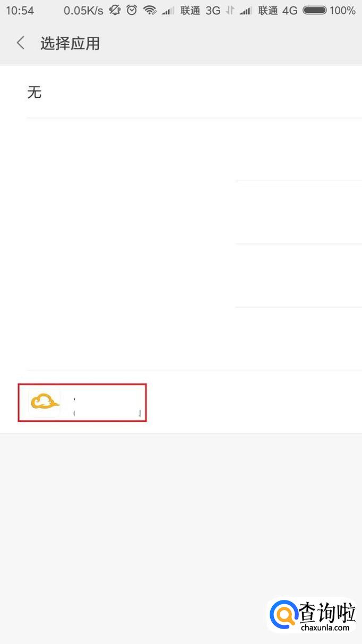Screen dimensions: 362x644
Task: Tap the 选择应用 page title
Action: pos(70,43)
